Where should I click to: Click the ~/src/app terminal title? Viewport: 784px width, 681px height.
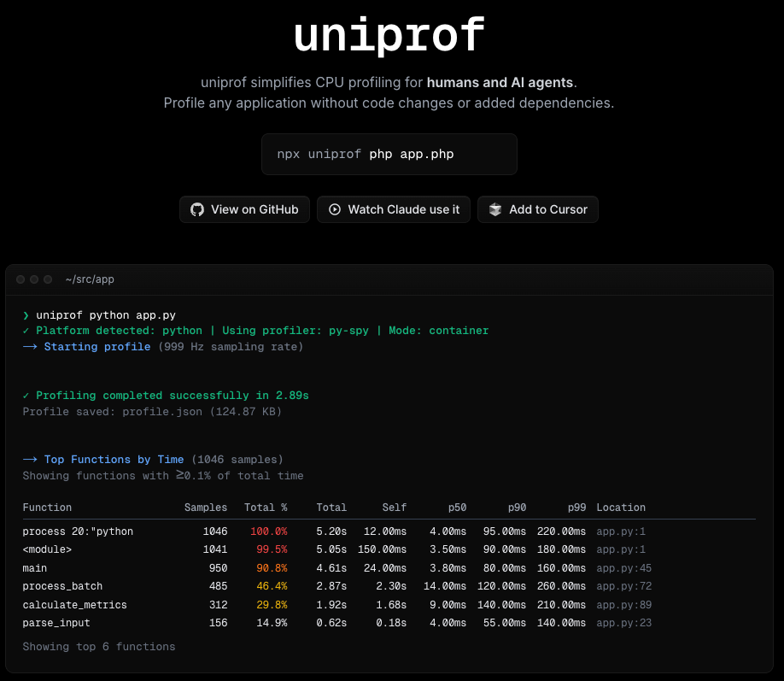[x=90, y=279]
